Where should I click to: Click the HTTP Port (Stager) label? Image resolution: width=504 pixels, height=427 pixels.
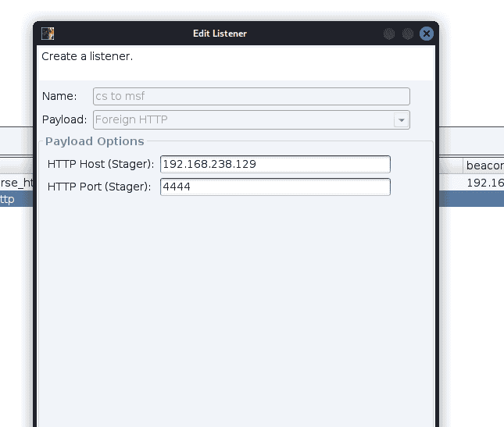pos(99,187)
